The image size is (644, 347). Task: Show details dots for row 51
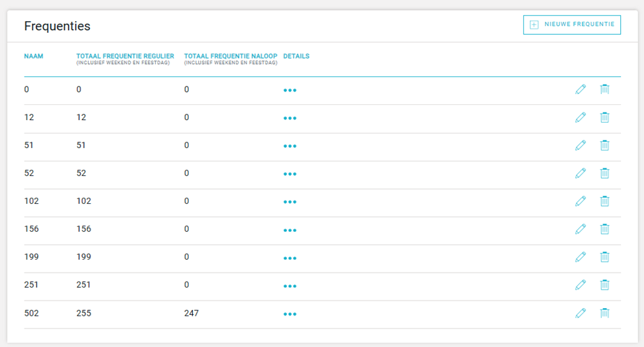tap(290, 146)
